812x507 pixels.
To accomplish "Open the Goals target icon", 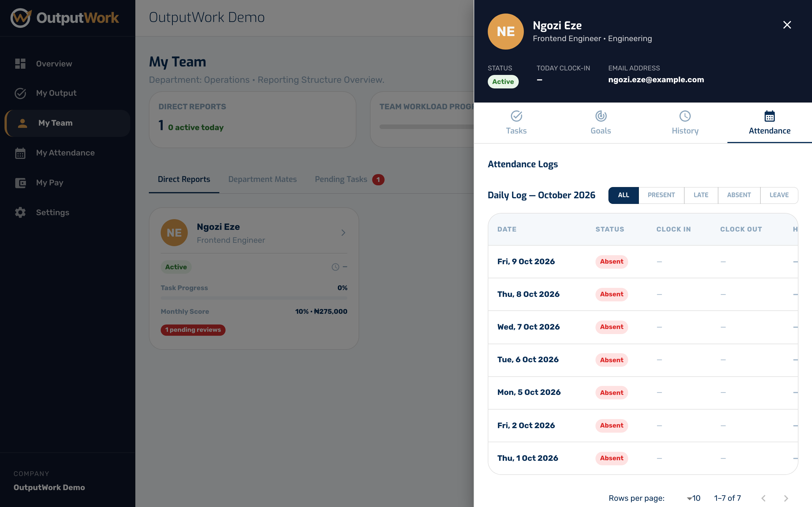I will 601,116.
